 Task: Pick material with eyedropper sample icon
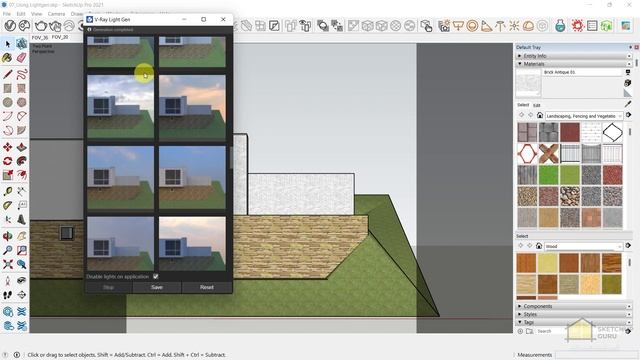[628, 104]
